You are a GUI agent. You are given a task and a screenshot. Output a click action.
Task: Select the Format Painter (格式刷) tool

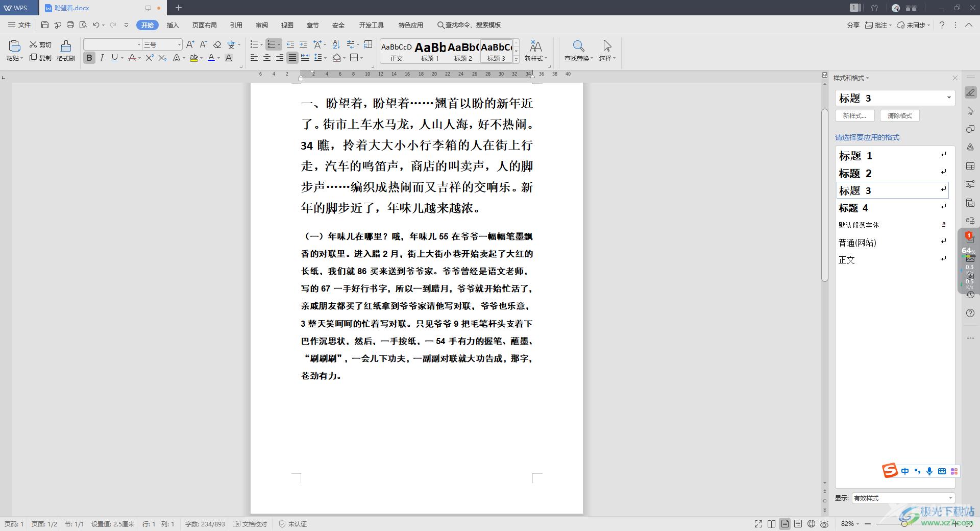click(x=66, y=51)
